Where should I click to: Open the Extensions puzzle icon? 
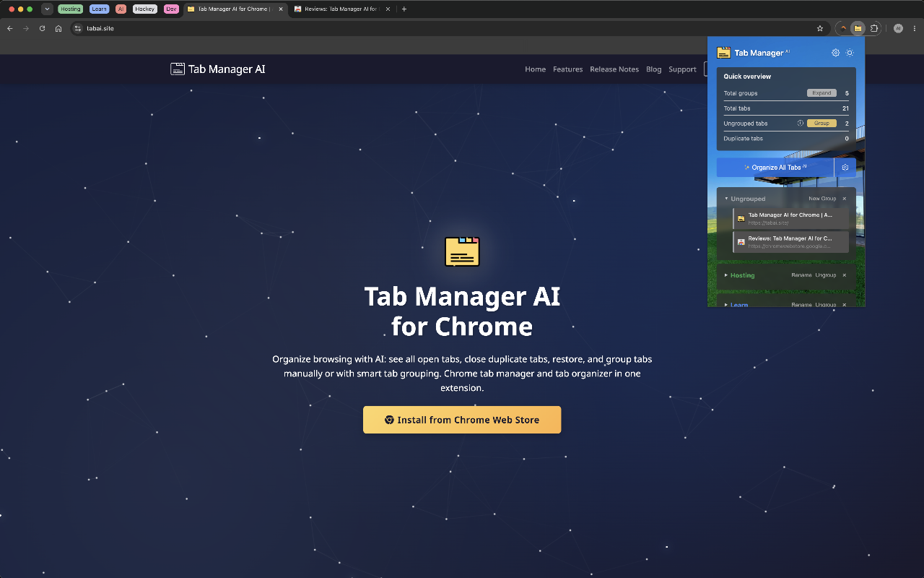[x=874, y=28]
